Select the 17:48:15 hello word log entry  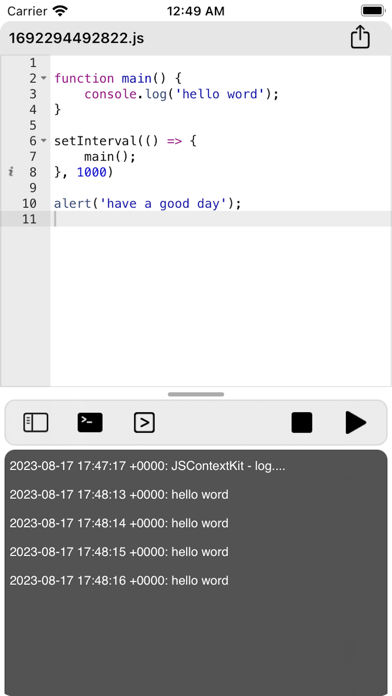click(119, 552)
